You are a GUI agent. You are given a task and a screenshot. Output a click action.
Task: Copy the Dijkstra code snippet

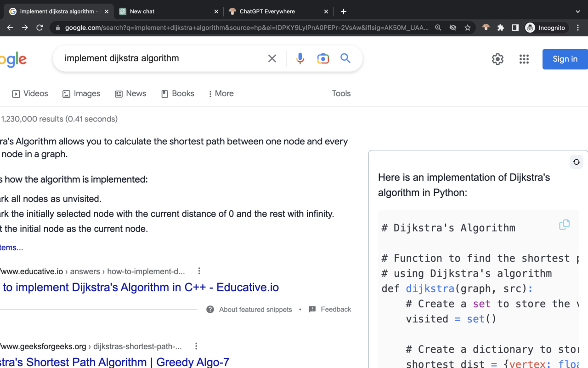pyautogui.click(x=564, y=224)
